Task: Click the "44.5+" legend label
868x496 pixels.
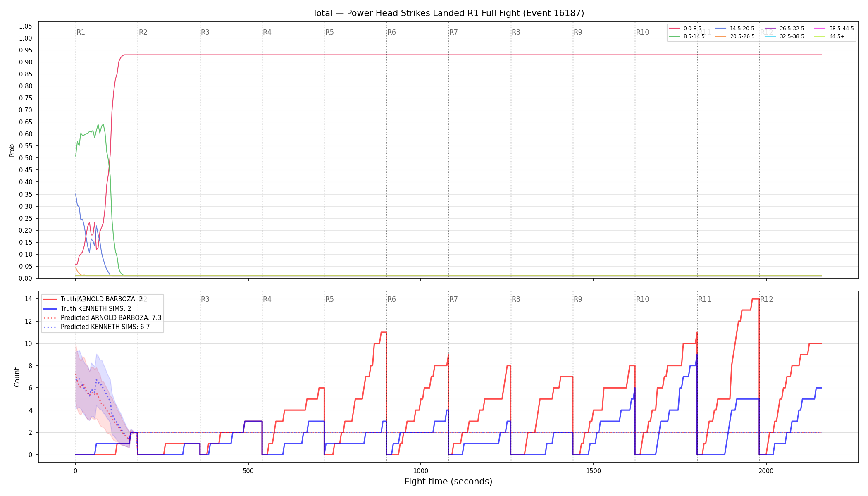Action: pyautogui.click(x=837, y=36)
